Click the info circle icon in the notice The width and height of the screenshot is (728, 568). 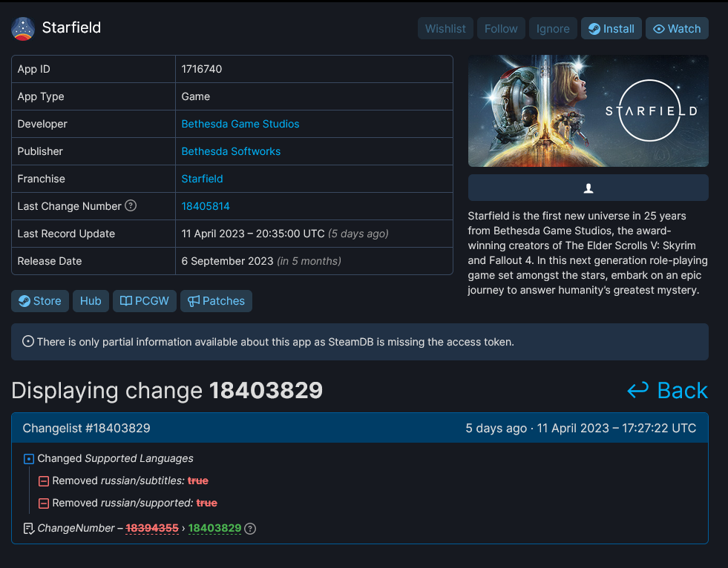coord(28,342)
